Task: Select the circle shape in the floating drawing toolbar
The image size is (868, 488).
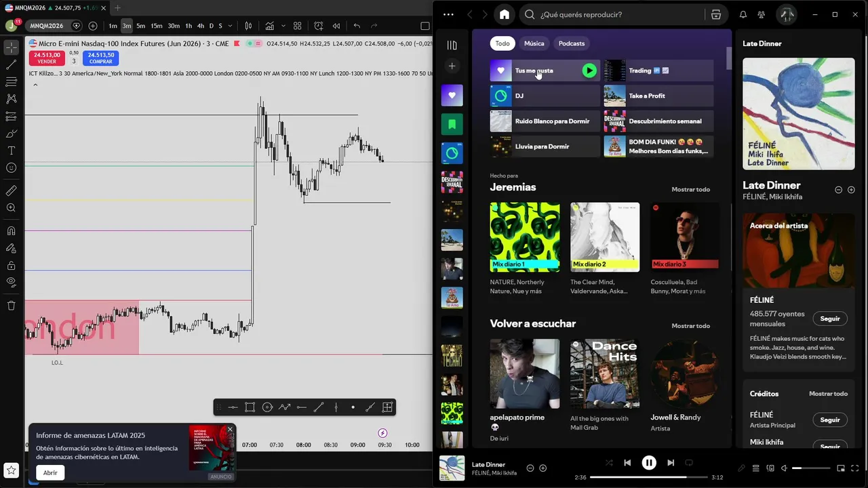Action: pyautogui.click(x=267, y=407)
